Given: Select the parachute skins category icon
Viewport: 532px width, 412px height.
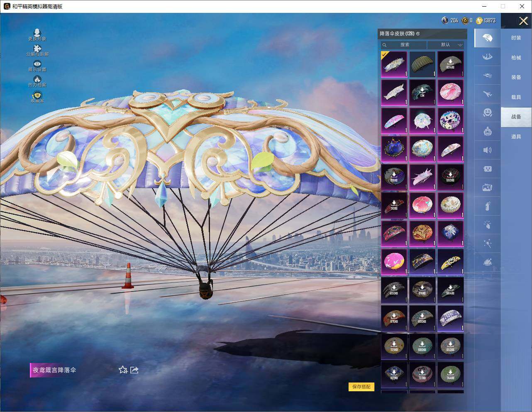Looking at the screenshot, I should [x=488, y=38].
